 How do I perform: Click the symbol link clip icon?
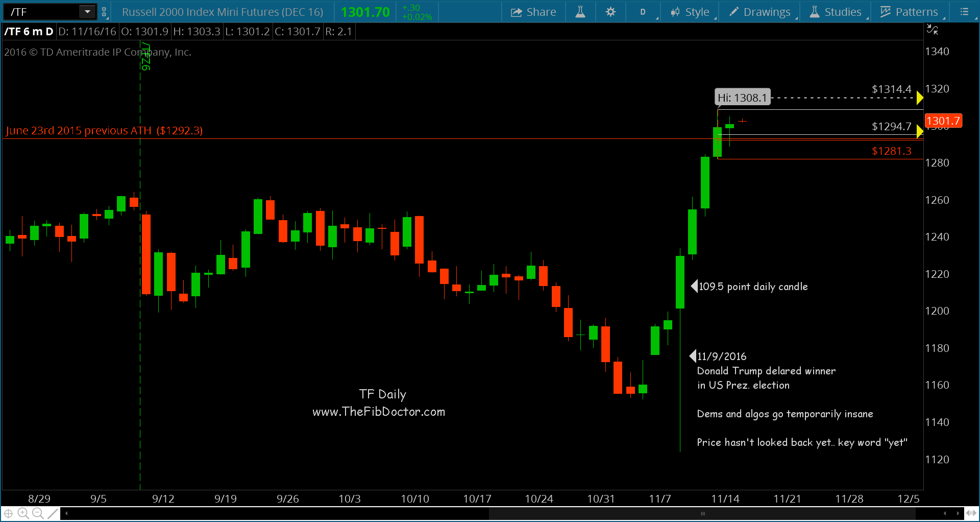point(104,12)
